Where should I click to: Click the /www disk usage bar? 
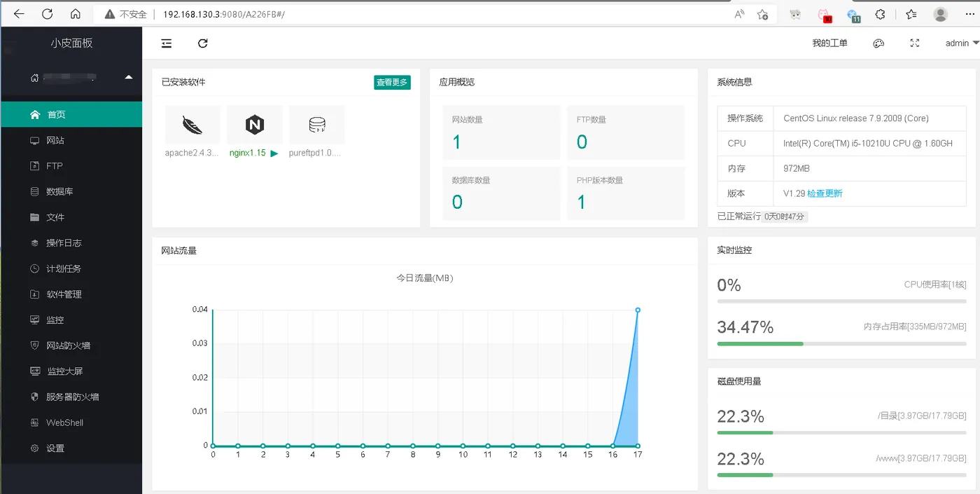point(841,475)
